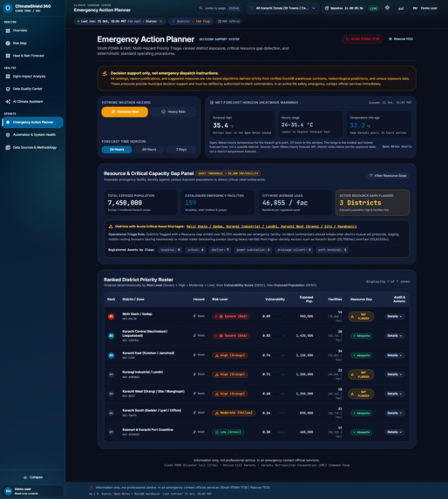
Task: Click the Filter Resource Gaps button
Action: (x=388, y=176)
